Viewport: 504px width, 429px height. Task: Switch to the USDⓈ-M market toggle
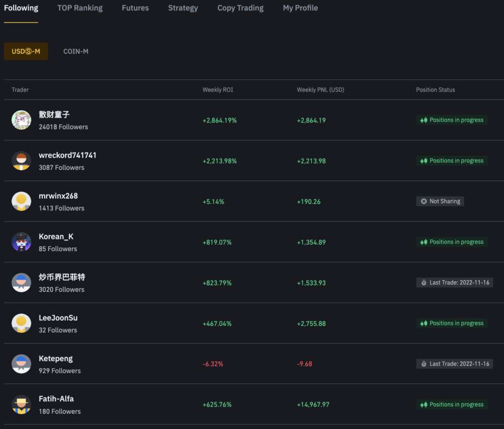click(26, 51)
